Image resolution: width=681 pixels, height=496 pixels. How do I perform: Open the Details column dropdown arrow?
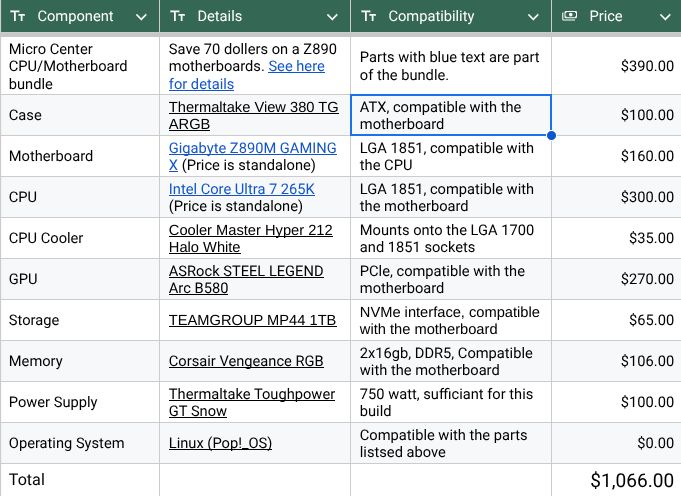332,17
